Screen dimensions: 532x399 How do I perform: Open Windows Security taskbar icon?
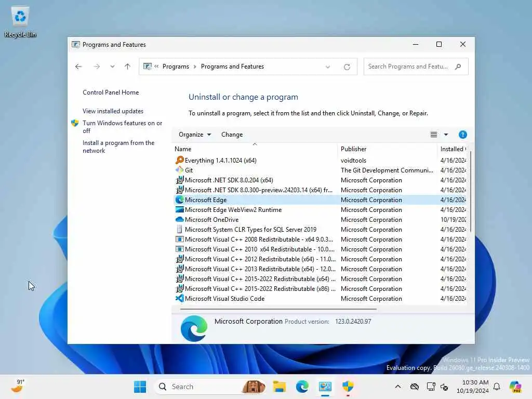(348, 387)
